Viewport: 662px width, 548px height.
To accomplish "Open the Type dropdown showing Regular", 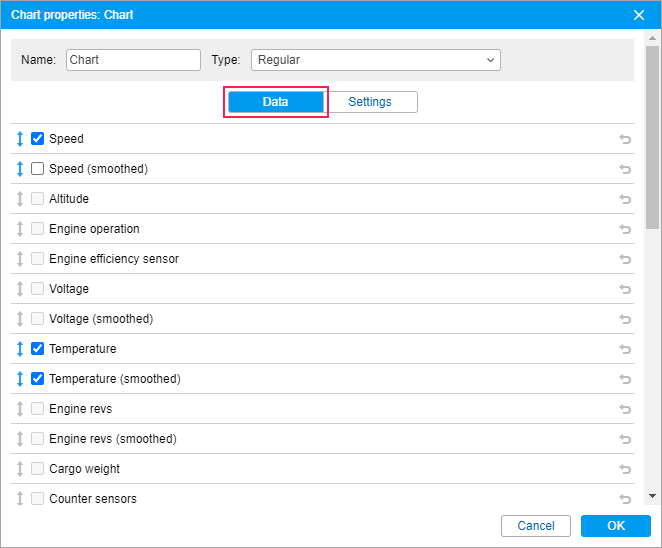I will (376, 60).
